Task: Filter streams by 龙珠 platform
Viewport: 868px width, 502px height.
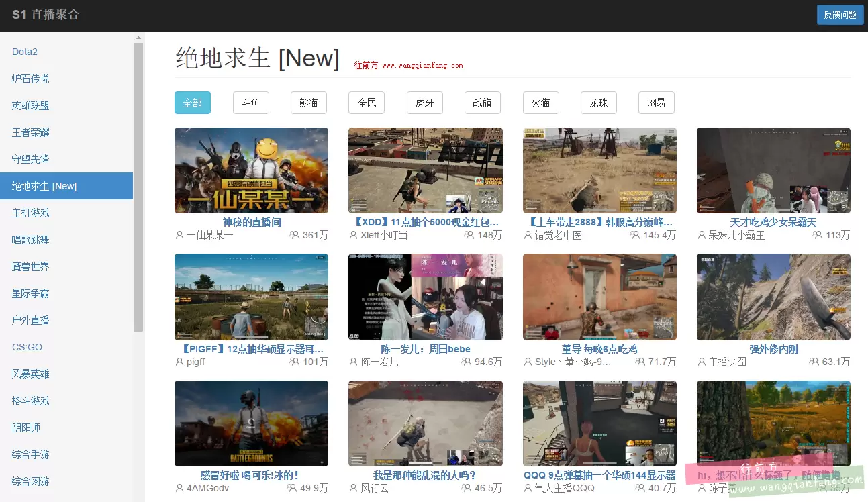Action: coord(599,103)
